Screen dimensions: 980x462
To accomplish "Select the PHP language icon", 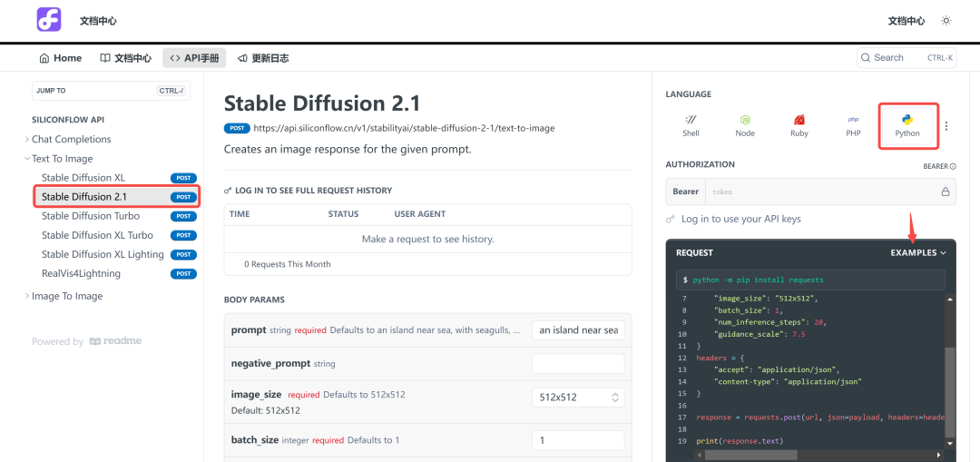I will (x=853, y=125).
